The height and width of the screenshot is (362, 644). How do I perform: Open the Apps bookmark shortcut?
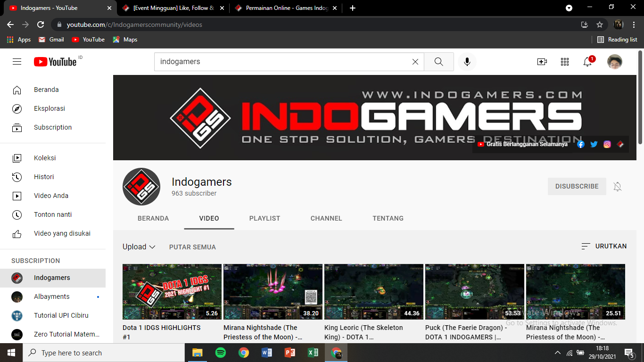point(19,40)
